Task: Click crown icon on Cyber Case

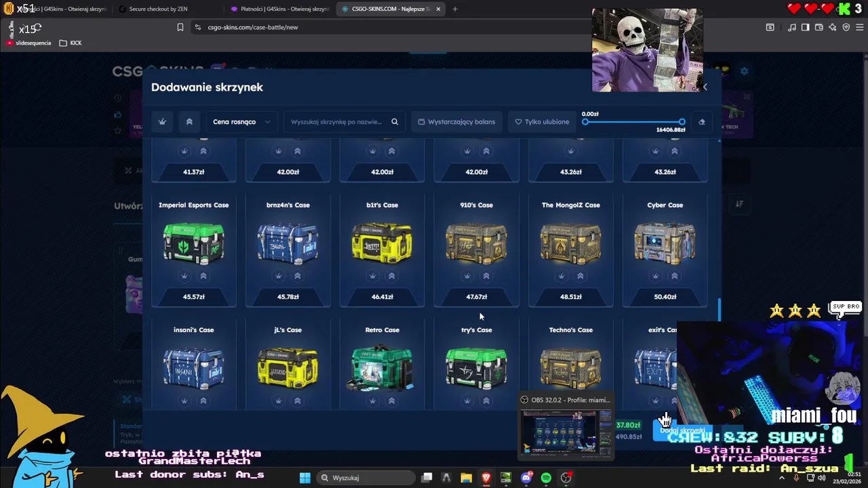Action: 655,276
